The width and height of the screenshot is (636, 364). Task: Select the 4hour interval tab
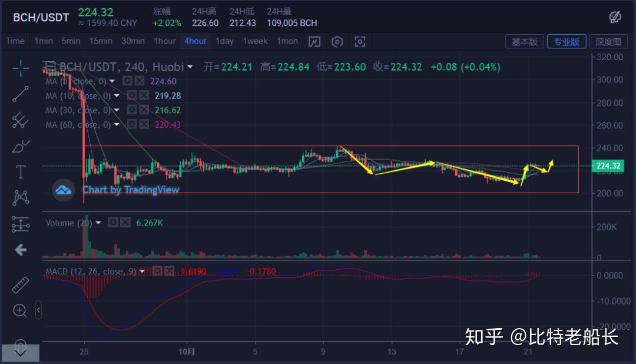pyautogui.click(x=195, y=41)
